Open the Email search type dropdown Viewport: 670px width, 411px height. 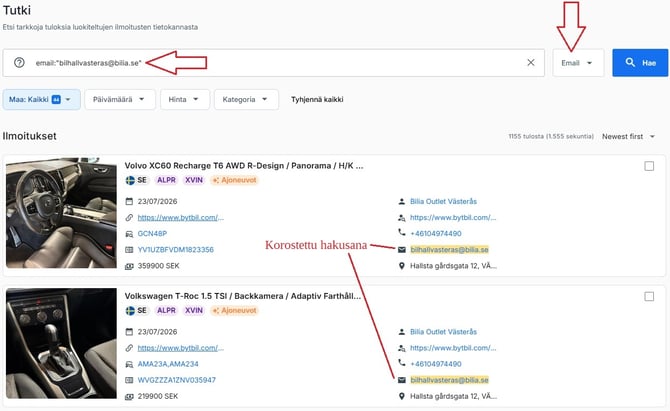[578, 63]
